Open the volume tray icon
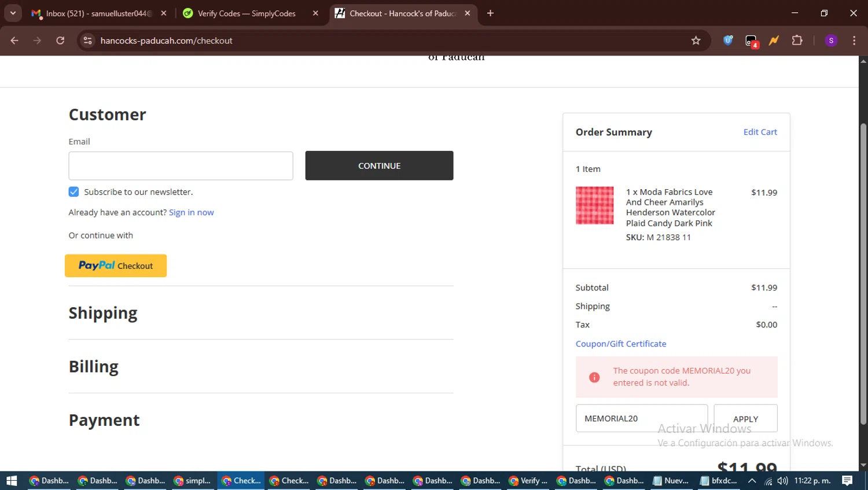 783,481
